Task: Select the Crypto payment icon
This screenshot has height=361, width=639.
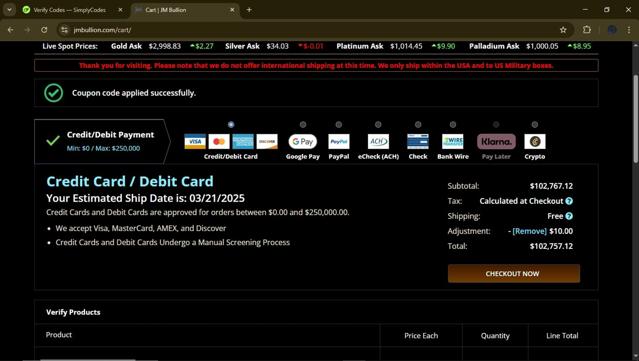Action: pyautogui.click(x=535, y=141)
